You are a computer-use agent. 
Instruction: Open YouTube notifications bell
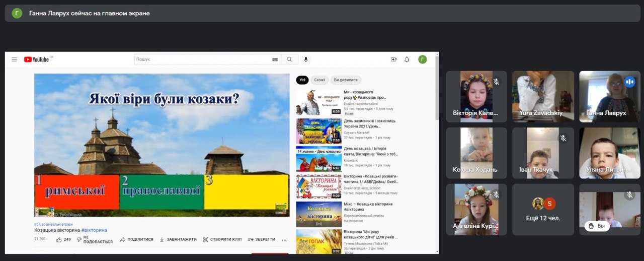click(407, 59)
